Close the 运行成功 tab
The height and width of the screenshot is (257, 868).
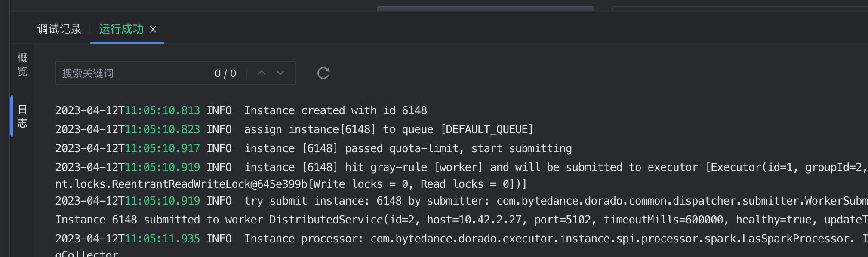tap(153, 30)
